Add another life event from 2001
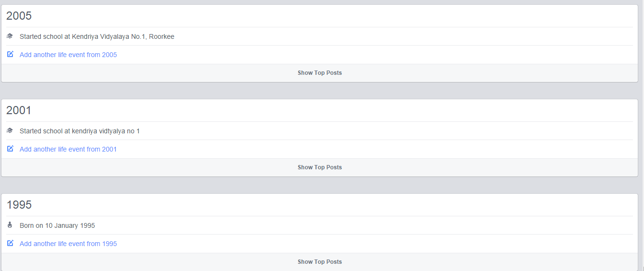 (x=68, y=149)
